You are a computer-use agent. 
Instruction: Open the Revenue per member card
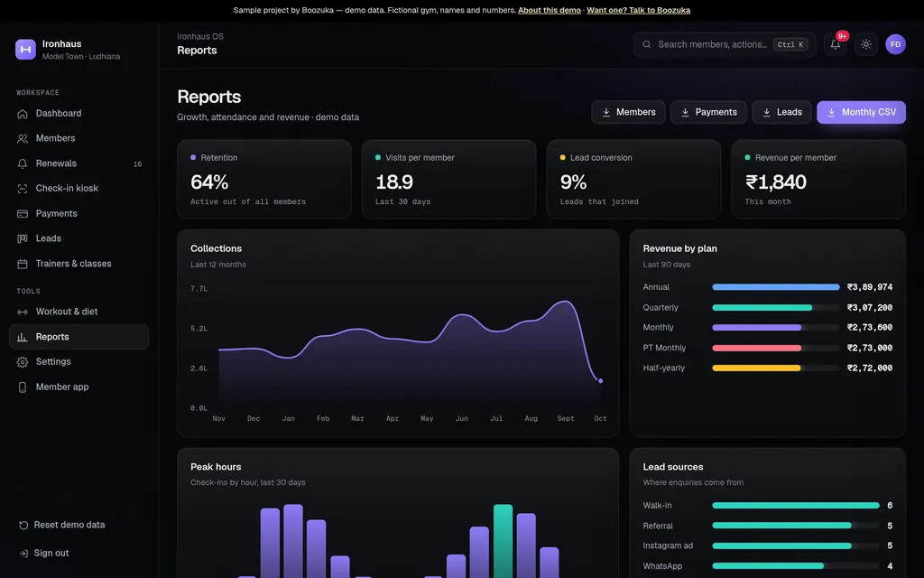pyautogui.click(x=818, y=180)
